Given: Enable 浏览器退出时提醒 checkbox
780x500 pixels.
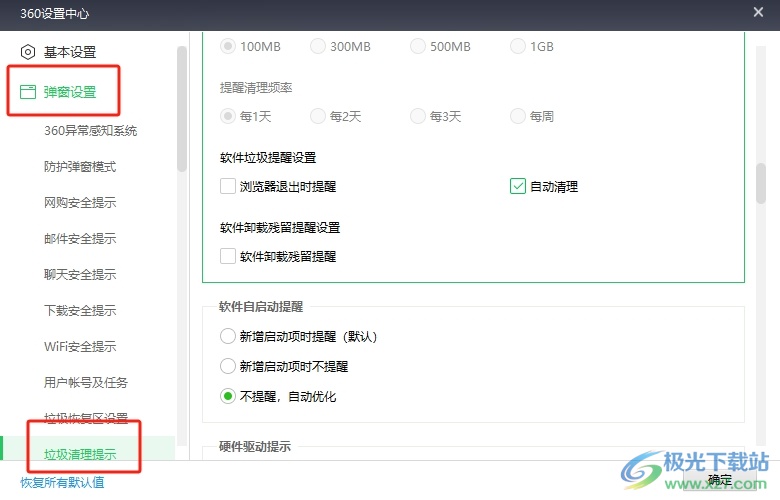Looking at the screenshot, I should pyautogui.click(x=228, y=186).
